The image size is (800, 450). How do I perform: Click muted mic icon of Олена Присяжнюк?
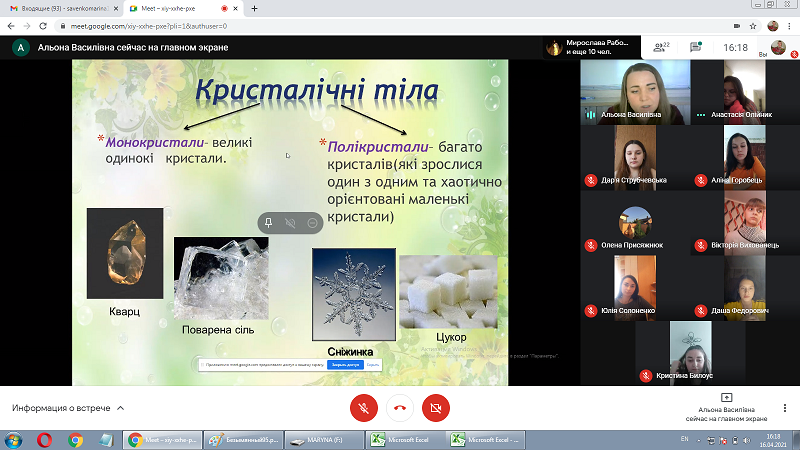(x=591, y=245)
